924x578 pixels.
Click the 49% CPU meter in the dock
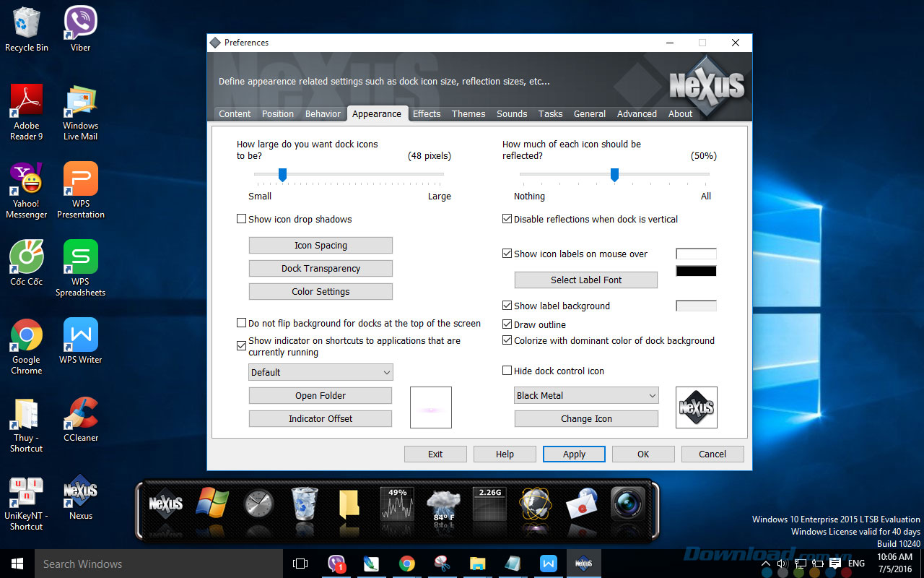(397, 504)
